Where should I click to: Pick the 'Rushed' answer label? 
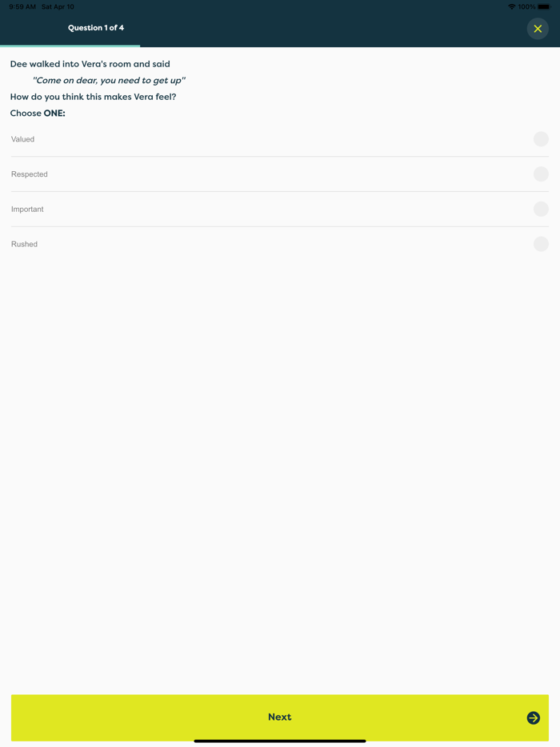coord(24,244)
